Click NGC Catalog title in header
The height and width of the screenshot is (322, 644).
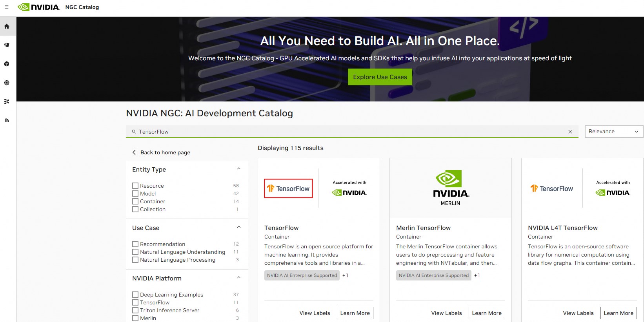pos(82,7)
